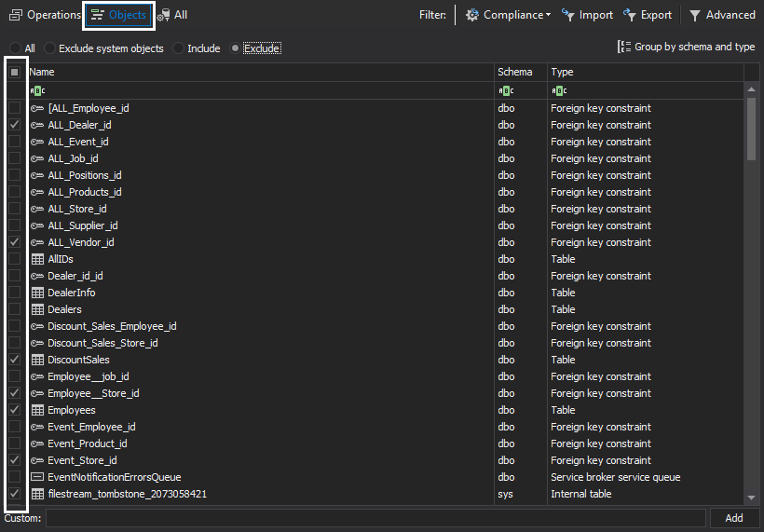Click the key icon for Discount_Sales_Store_id

[37, 343]
